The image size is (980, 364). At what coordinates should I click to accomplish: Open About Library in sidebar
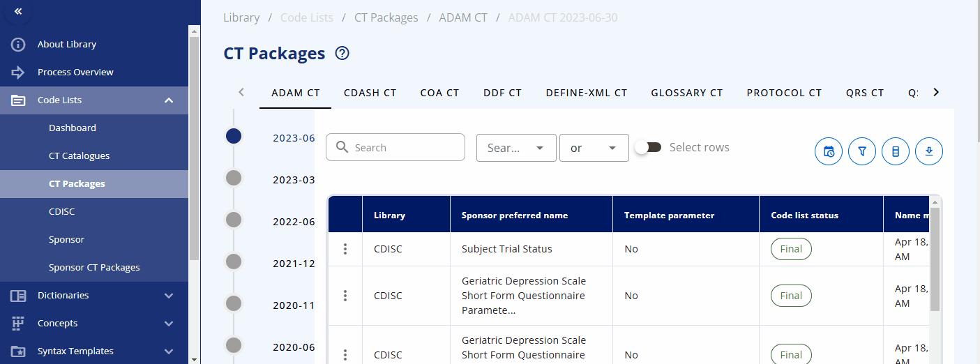94,45
